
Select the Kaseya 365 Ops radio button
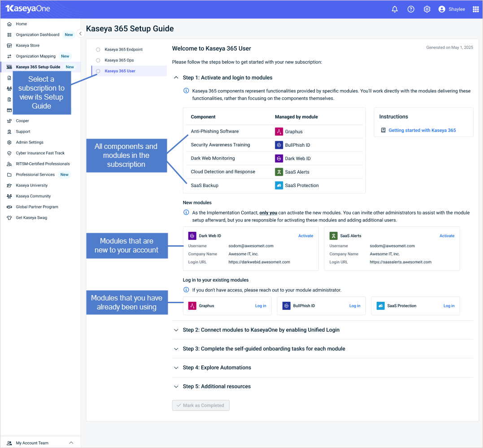tap(98, 61)
